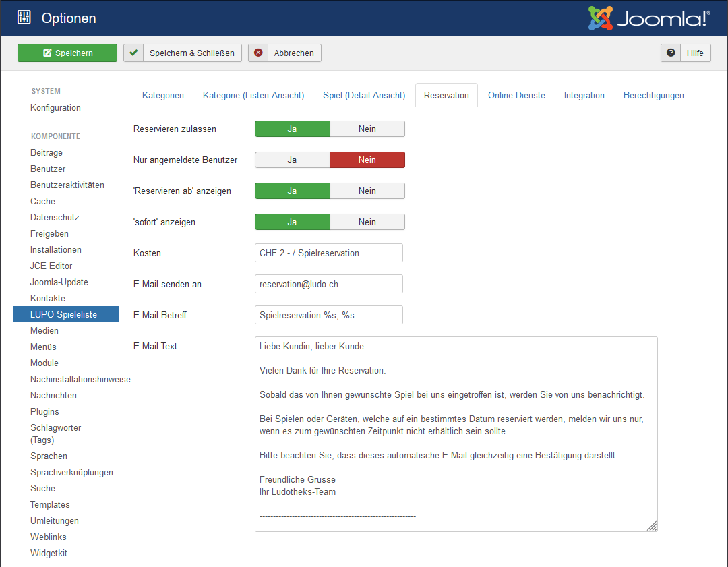Click the question mark help icon

671,53
